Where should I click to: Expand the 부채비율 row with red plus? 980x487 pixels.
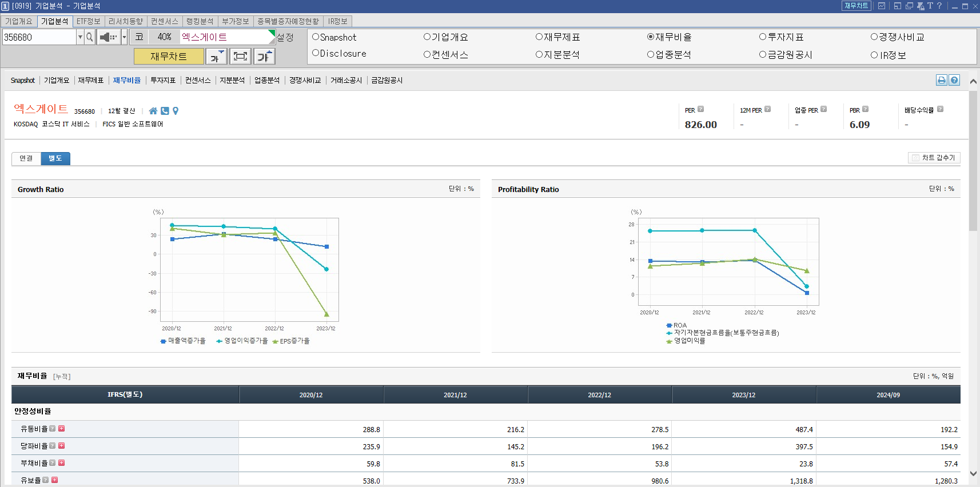click(x=62, y=463)
